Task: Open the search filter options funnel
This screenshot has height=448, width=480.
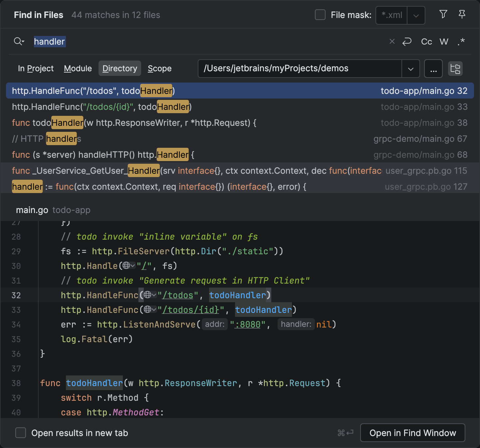Action: tap(443, 15)
